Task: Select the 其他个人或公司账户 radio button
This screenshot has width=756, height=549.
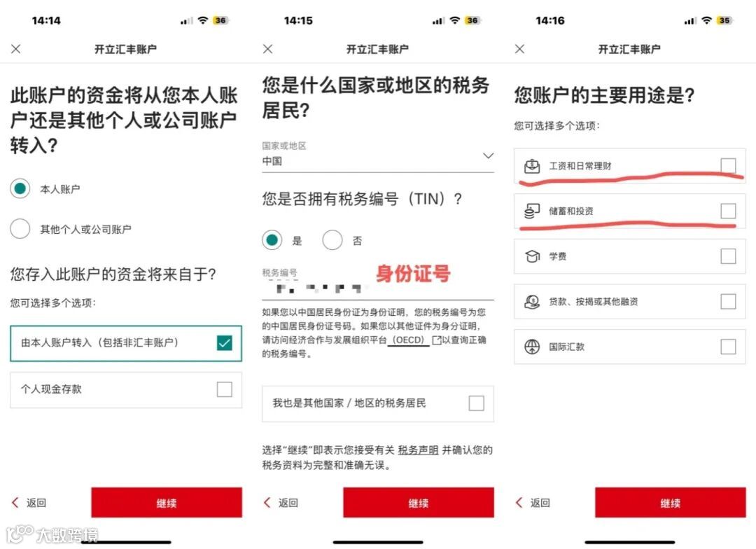Action: pos(20,229)
